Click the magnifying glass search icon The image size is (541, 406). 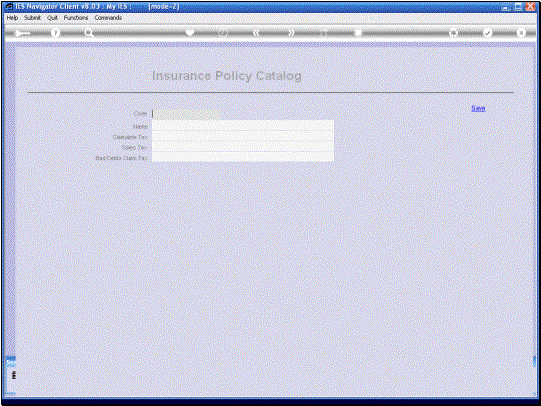[x=89, y=33]
